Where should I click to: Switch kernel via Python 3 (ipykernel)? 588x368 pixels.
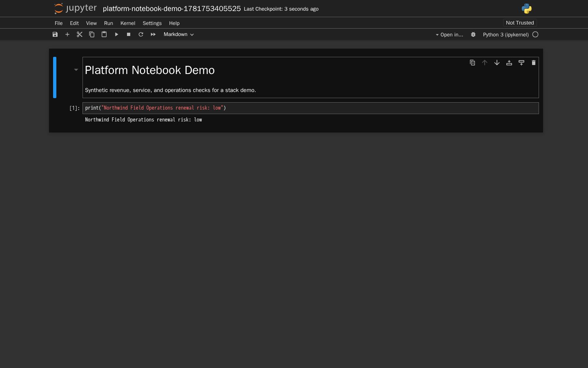click(506, 35)
